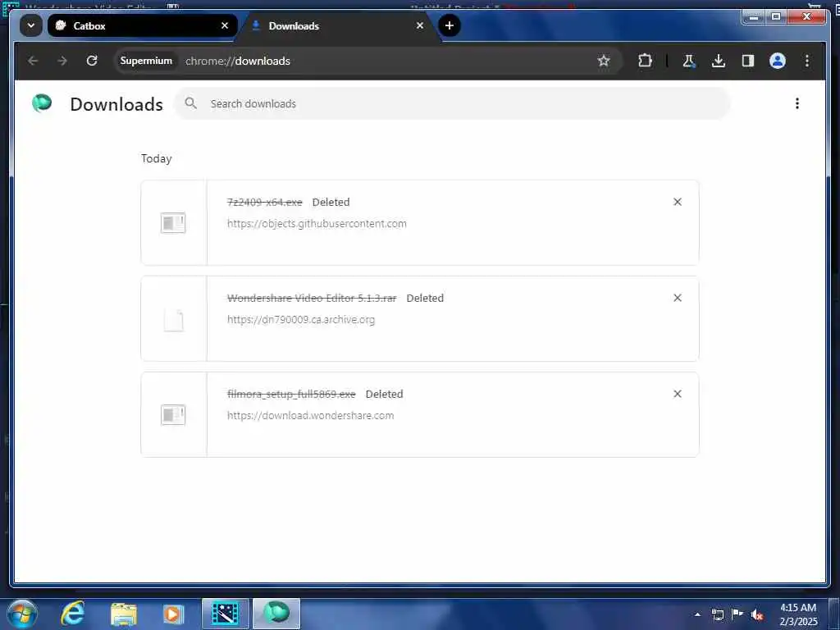Screen dimensions: 840x630
Task: Maximize the Supermium window
Action: (x=776, y=17)
